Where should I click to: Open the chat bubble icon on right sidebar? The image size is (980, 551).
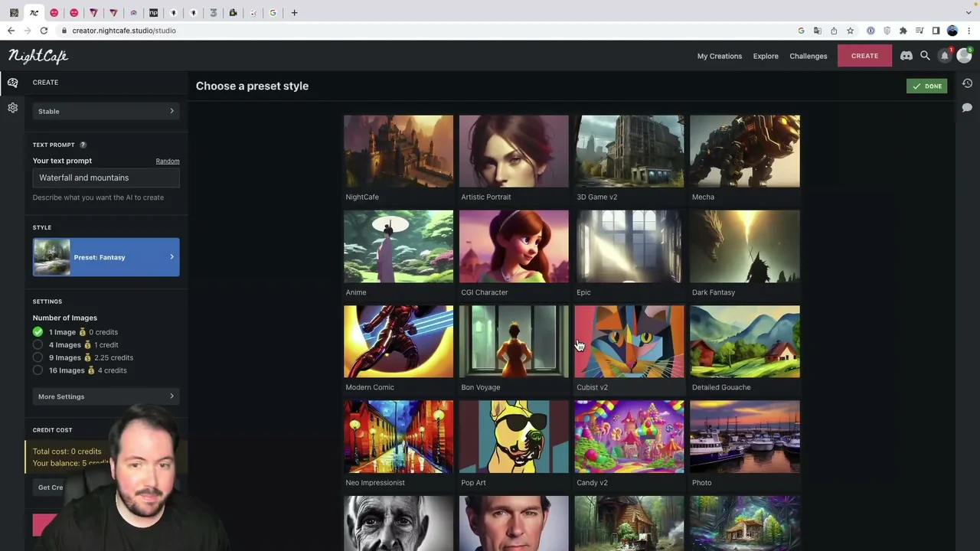967,108
